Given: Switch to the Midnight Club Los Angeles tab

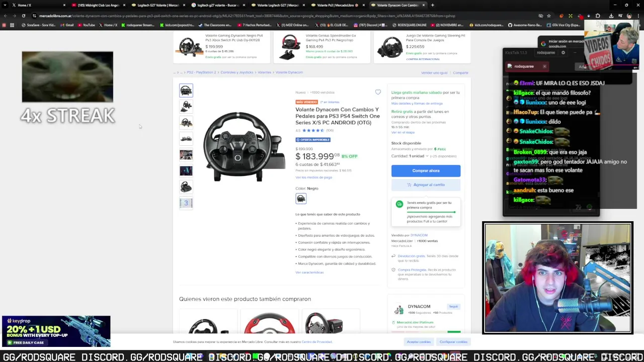Looking at the screenshot, I should pos(99,5).
